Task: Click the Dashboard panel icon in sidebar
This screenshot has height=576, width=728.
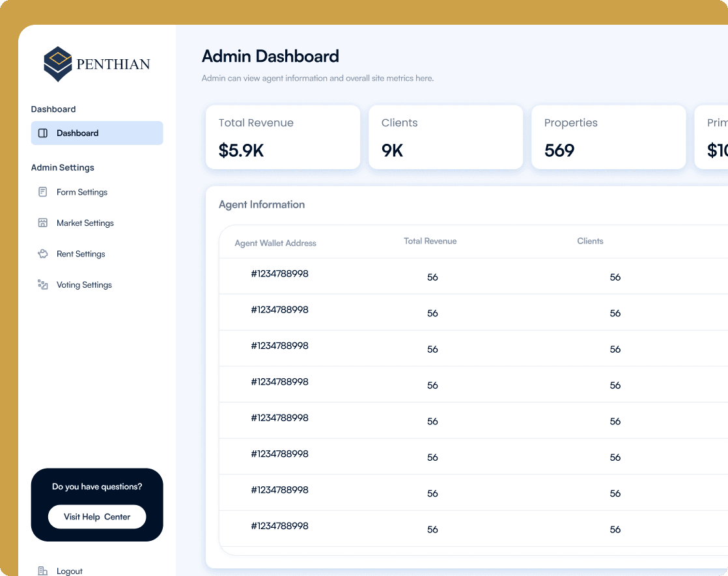Action: click(43, 133)
